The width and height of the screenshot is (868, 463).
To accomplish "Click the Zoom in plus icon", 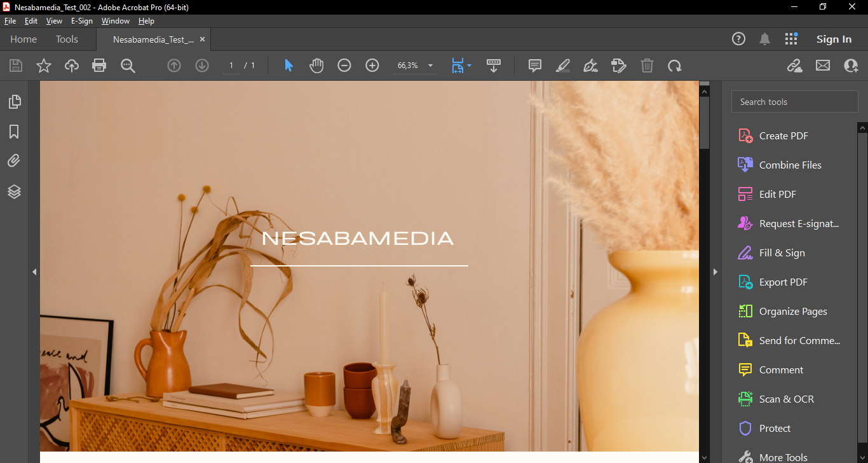I will 372,66.
